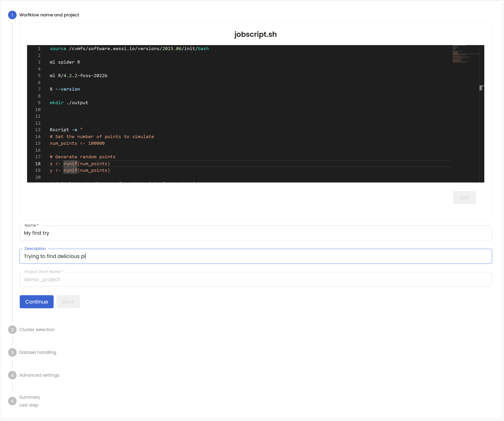Focus the Name field containing My first try
The width and height of the screenshot is (504, 421).
point(255,233)
